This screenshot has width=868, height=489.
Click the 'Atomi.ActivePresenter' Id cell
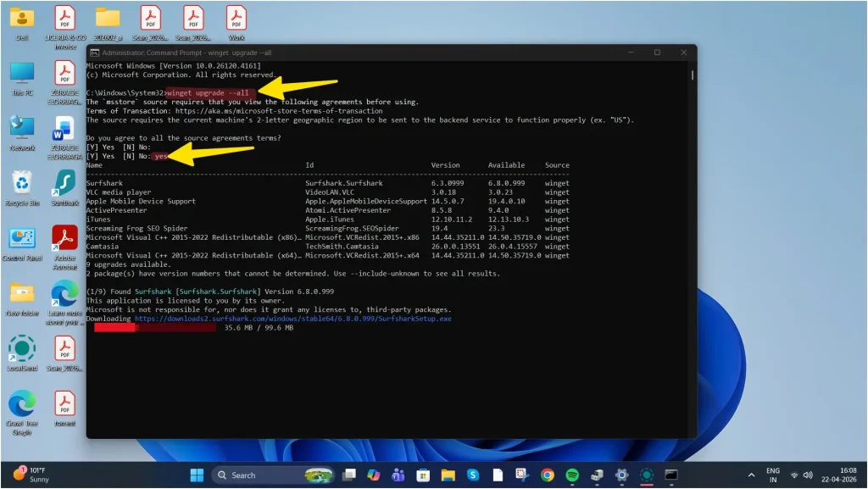click(348, 210)
